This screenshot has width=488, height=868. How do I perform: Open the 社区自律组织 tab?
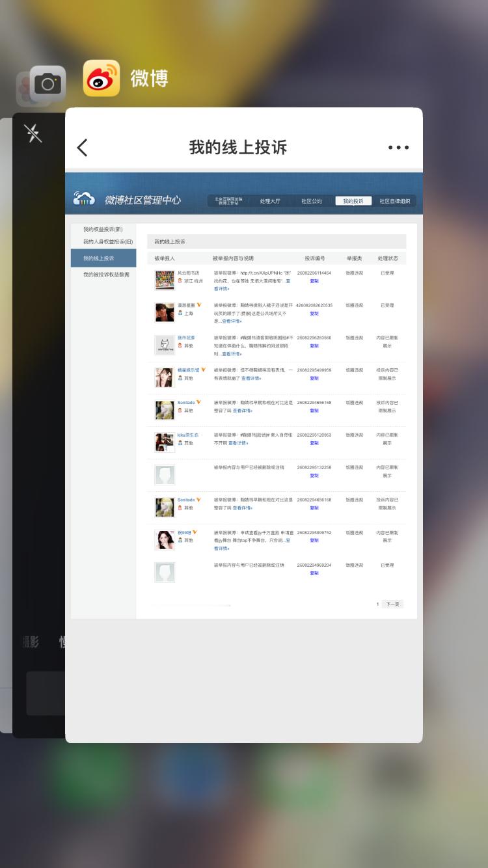[x=395, y=201]
